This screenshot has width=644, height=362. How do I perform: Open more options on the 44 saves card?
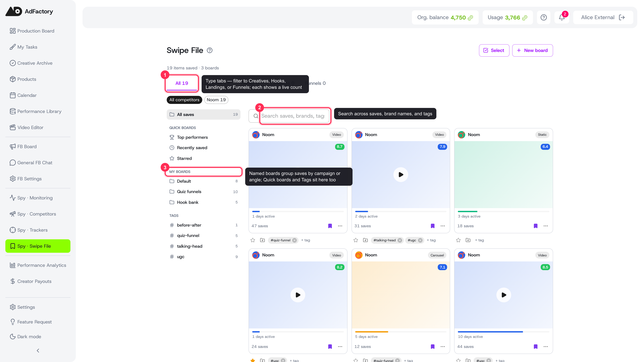(546, 347)
